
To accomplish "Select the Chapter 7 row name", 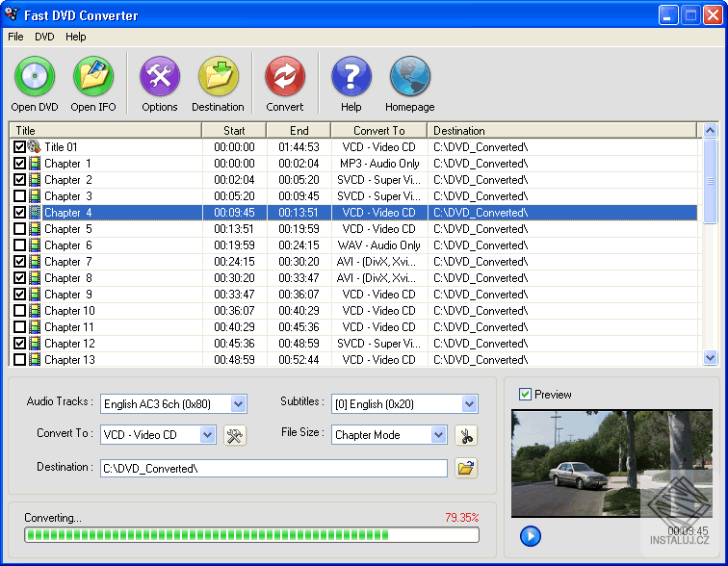I will [x=67, y=262].
